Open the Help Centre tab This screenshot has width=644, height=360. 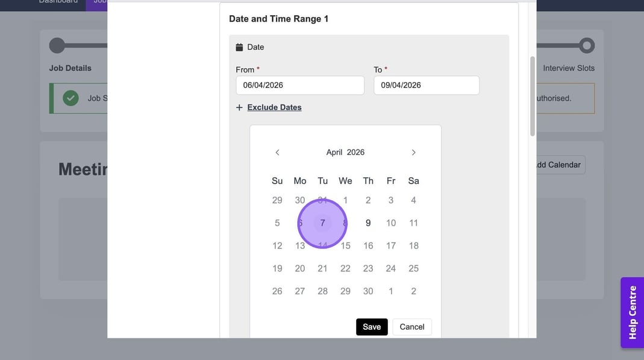[x=633, y=312]
